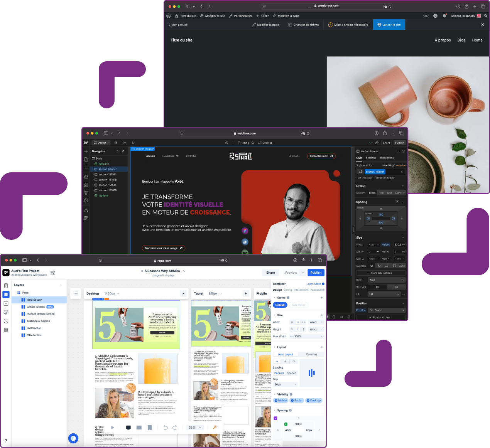The image size is (490, 448).
Task: Open Replo theme palette icon
Action: (x=6, y=312)
